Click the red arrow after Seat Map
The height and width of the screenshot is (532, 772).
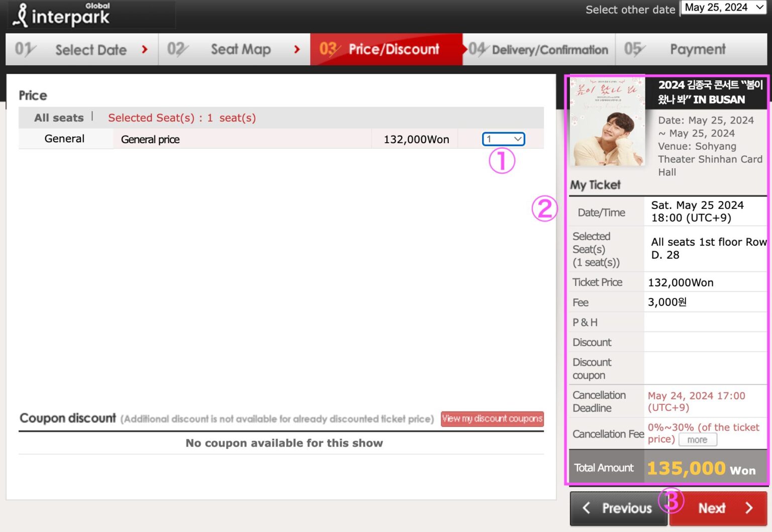(x=297, y=49)
